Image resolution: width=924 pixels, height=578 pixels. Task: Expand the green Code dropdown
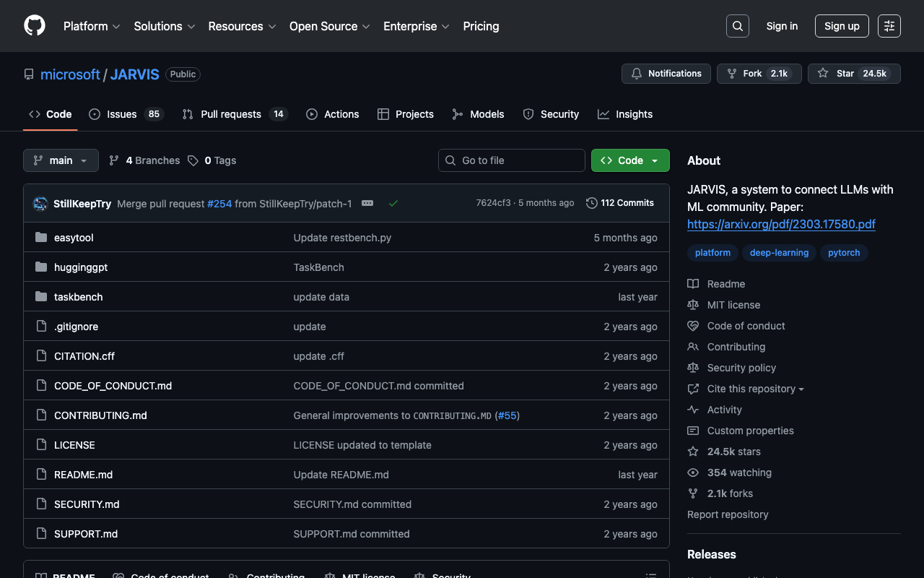pos(629,160)
